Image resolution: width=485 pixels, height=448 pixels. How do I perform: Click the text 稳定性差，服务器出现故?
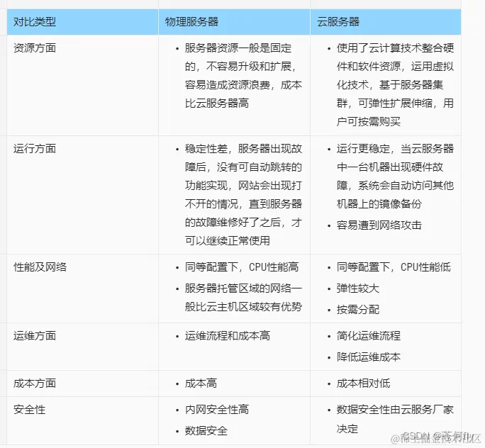coord(243,149)
